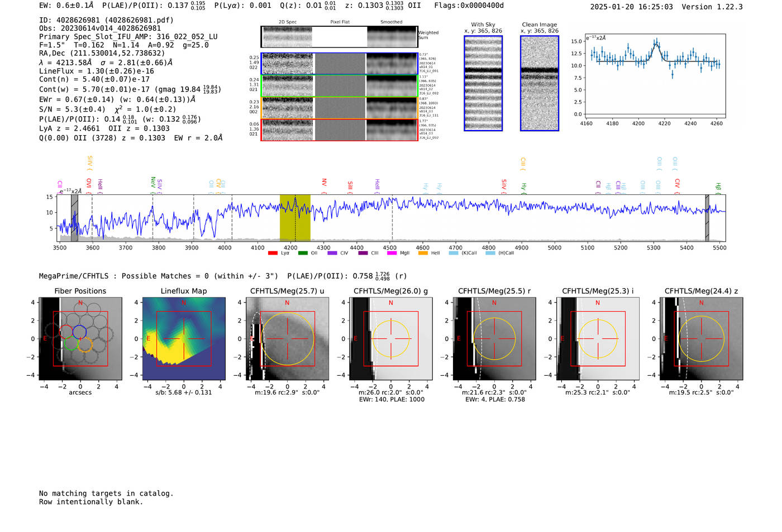782x532 pixels.
Task: Select the green fiber circle in Fiber Positions
Action: pos(71,344)
